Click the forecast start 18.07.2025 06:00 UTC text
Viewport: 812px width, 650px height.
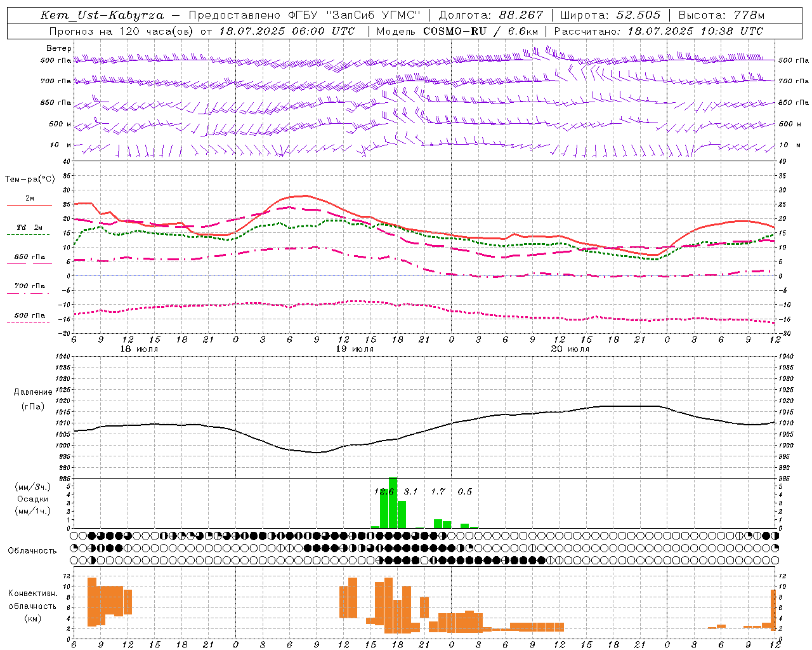[287, 31]
